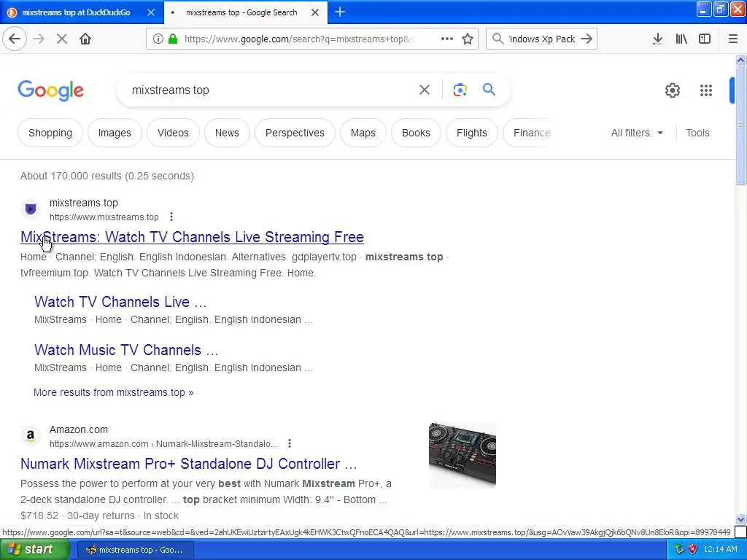The image size is (747, 560).
Task: Search by image with Google Lens
Action: coord(460,90)
